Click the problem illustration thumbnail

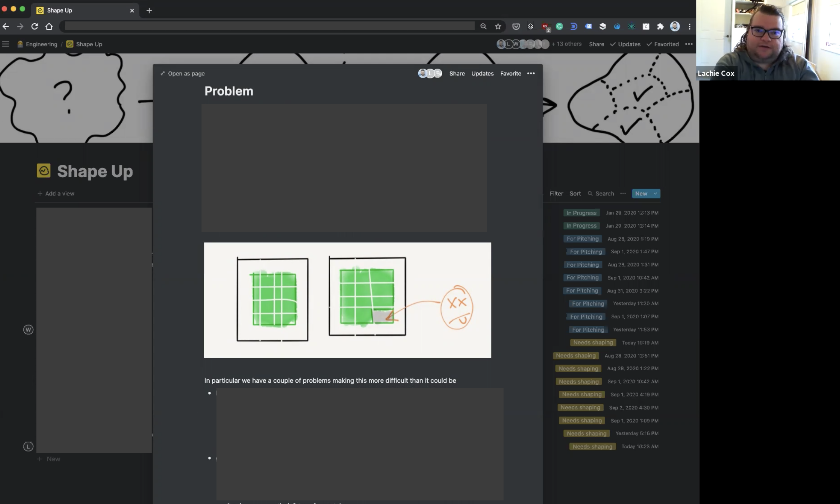347,299
